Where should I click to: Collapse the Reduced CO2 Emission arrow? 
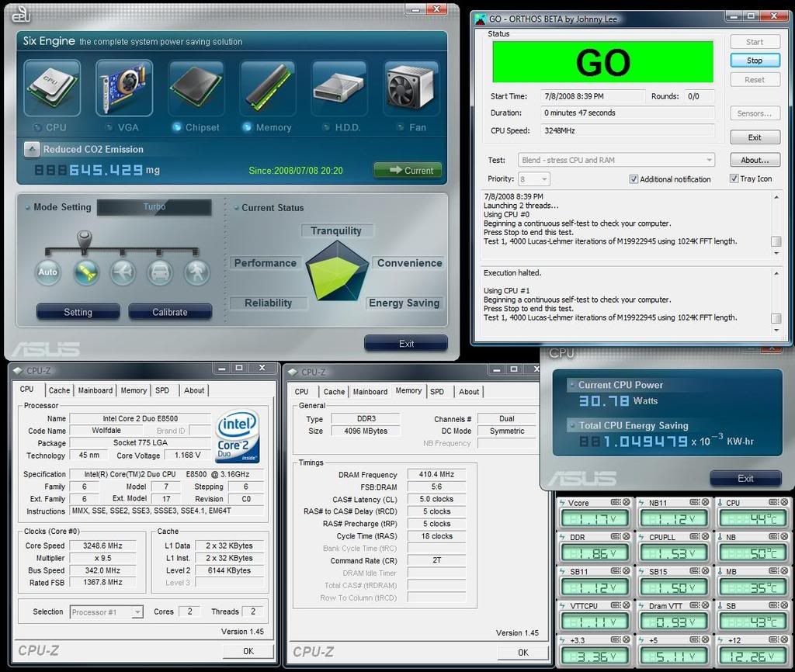32,149
